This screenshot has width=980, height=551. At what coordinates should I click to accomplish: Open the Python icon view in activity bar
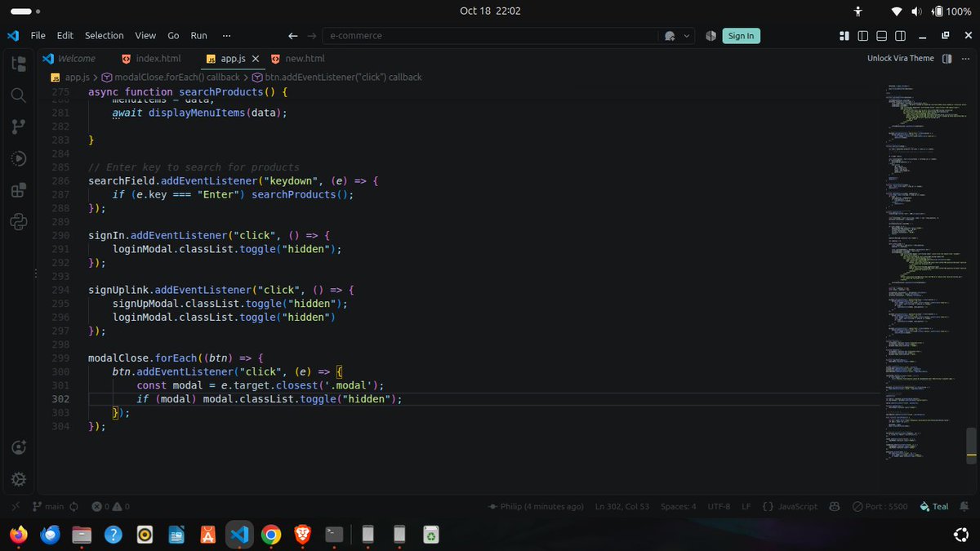pos(19,221)
